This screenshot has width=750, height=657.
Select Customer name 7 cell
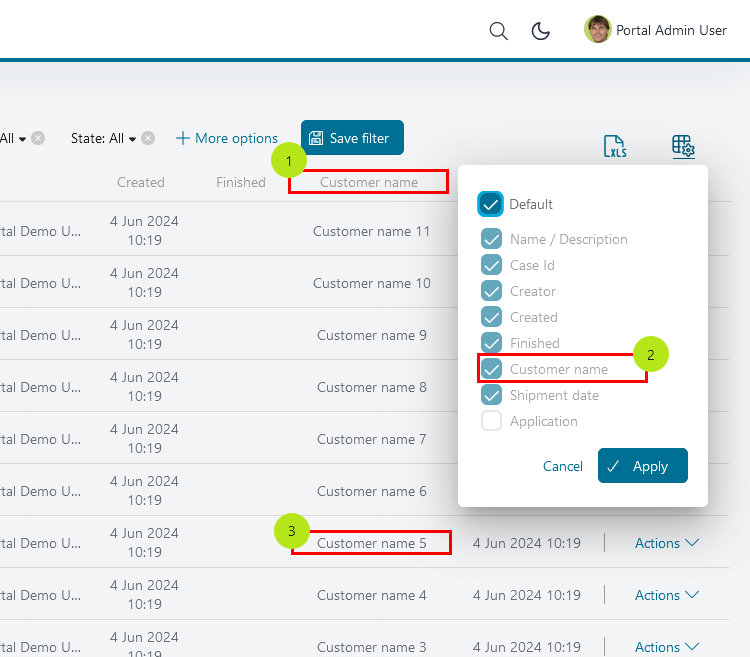pos(372,439)
